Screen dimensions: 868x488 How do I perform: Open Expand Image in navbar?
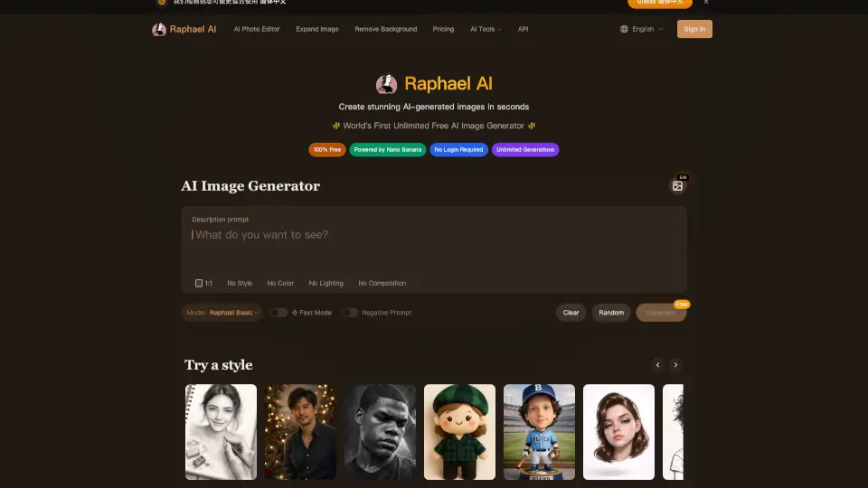[x=317, y=29]
